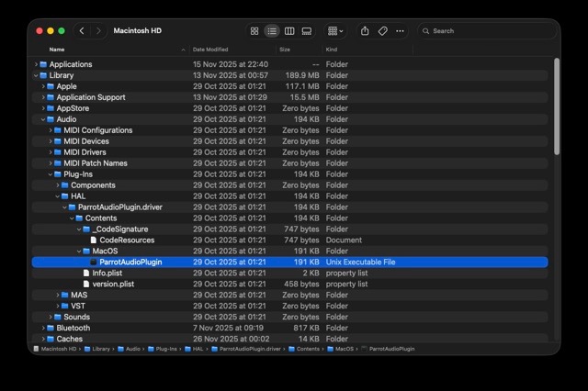Collapse the Plug-Ins folder

(51, 174)
